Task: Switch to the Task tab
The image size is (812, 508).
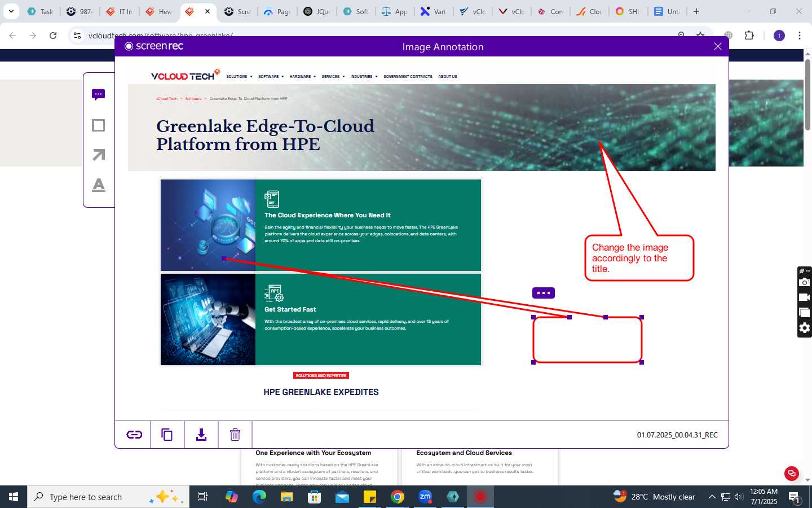Action: tap(40, 11)
